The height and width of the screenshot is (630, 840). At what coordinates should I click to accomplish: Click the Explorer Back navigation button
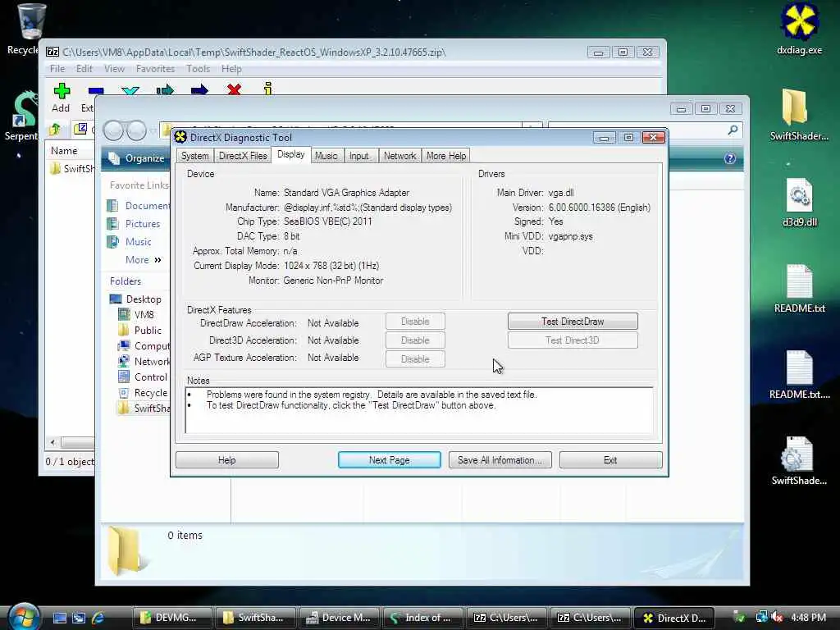pyautogui.click(x=113, y=130)
